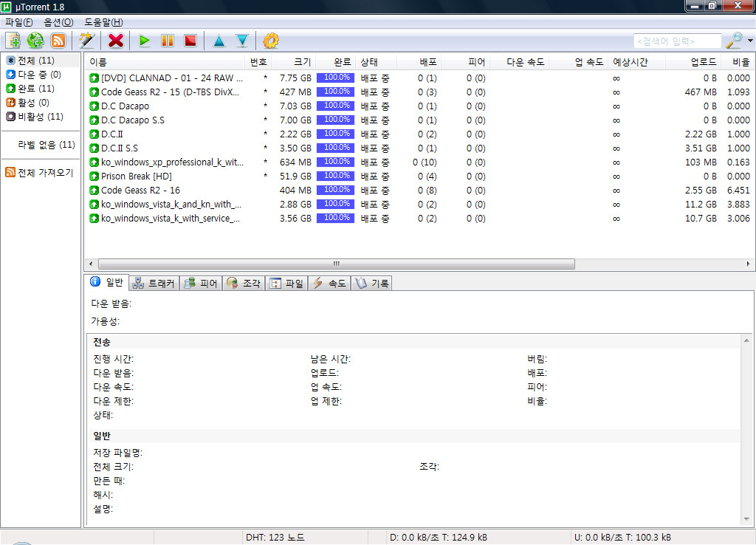Click the upload speed status bar entry

622,538
